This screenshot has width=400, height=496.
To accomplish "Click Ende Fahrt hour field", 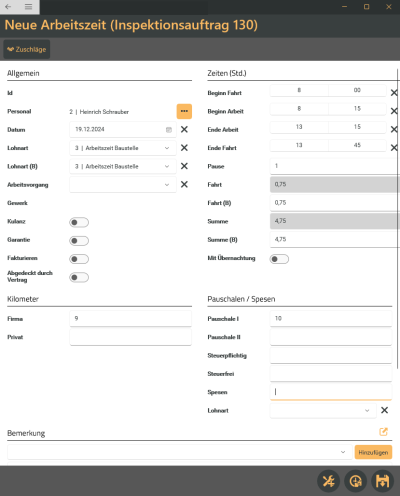I will 299,145.
